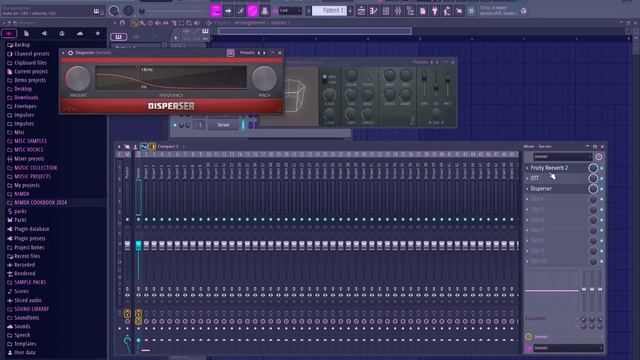Click the playlist magnet snap icon

tap(122, 23)
